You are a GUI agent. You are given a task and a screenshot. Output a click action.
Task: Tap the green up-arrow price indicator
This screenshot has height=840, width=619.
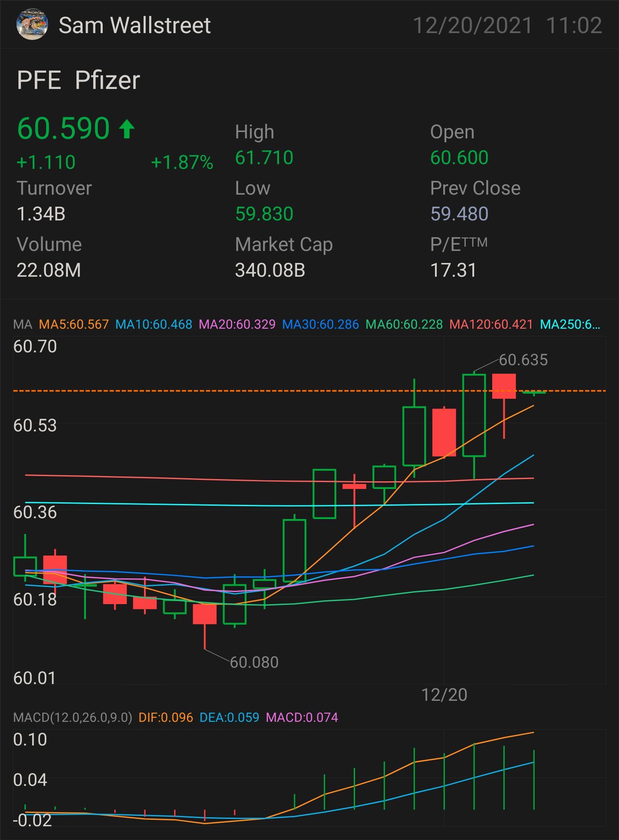point(127,129)
